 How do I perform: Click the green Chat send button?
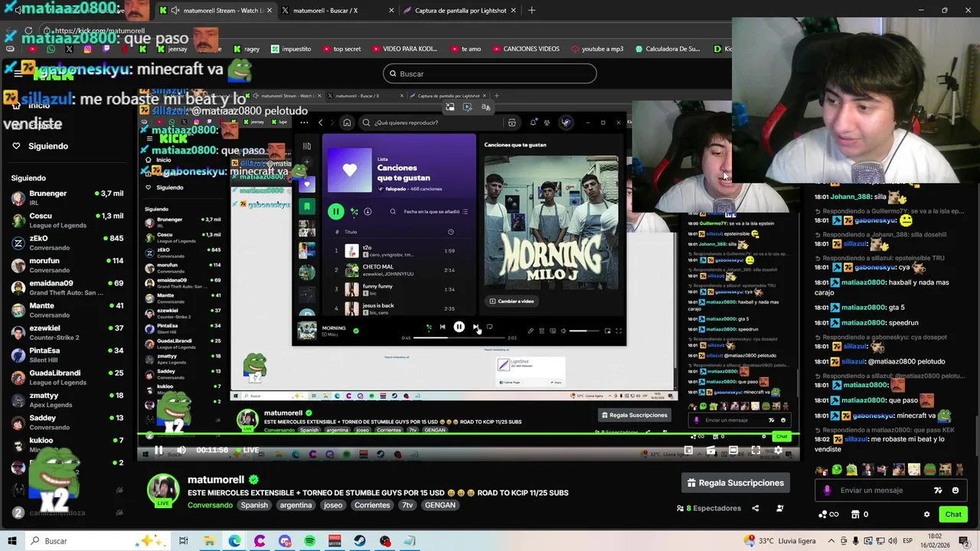click(953, 514)
